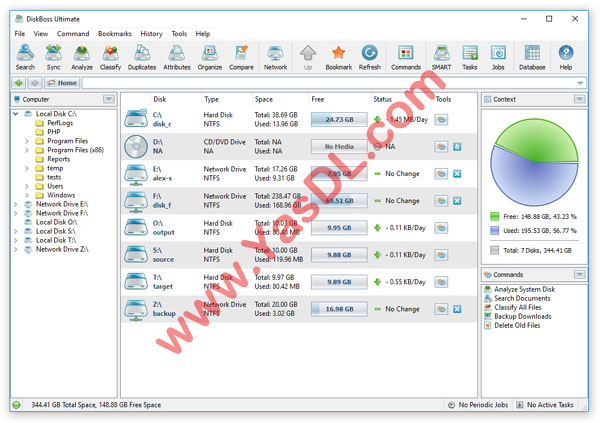Refresh the disk list
The height and width of the screenshot is (423, 600).
point(369,57)
